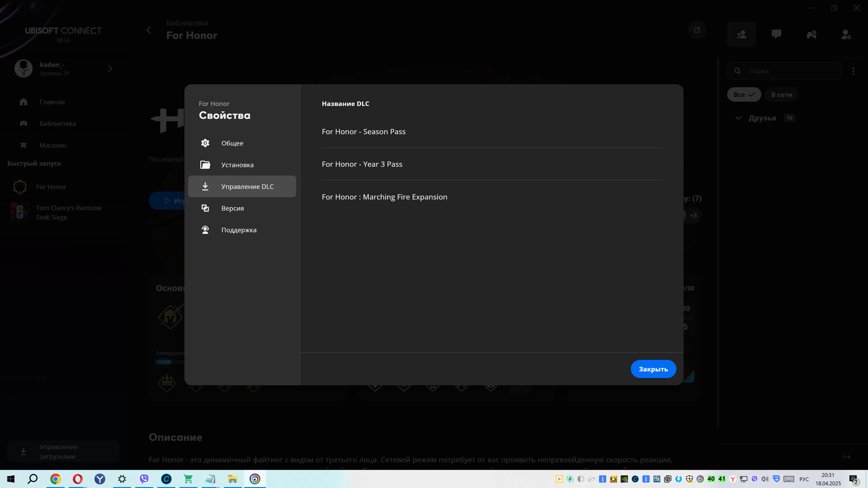Click the back arrow beside Библиотека header
Viewport: 868px width, 488px height.
(x=149, y=30)
